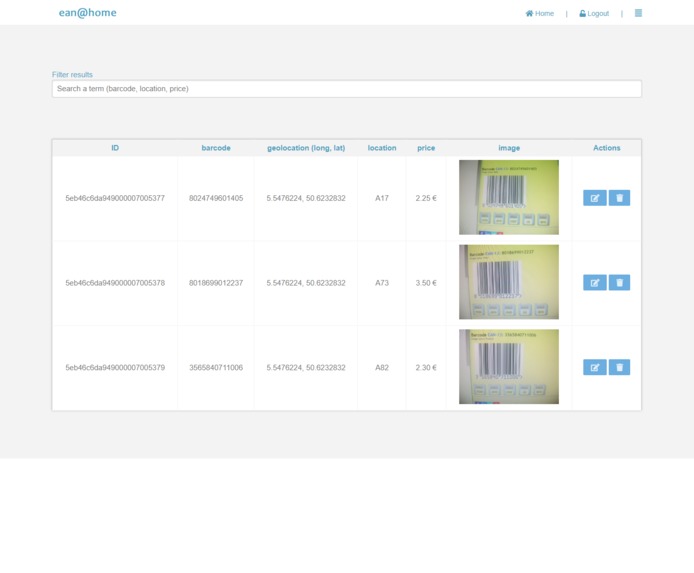Select ID 5eb46c6da949000007005378
The width and height of the screenshot is (694, 573).
[x=115, y=283]
